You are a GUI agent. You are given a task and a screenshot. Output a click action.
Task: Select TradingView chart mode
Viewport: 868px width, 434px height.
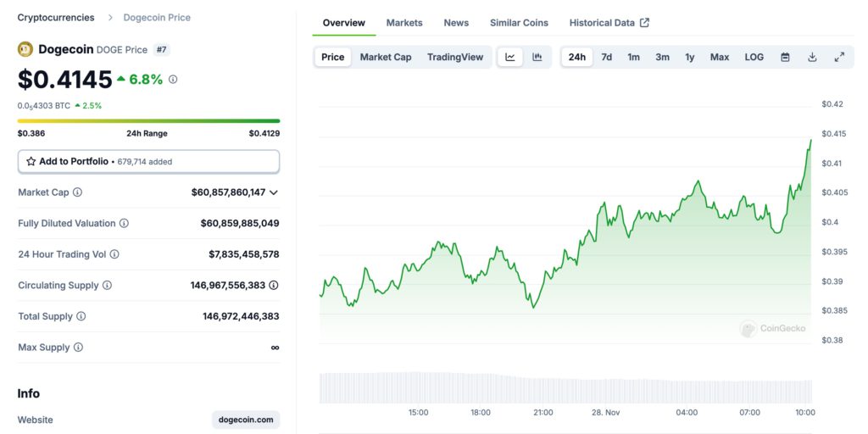coord(455,57)
